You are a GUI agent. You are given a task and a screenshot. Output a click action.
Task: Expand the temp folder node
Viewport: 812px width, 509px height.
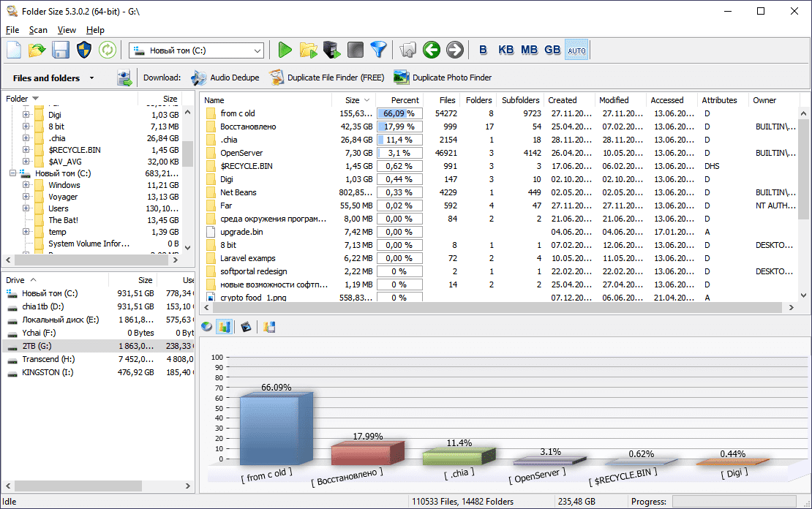(x=26, y=231)
